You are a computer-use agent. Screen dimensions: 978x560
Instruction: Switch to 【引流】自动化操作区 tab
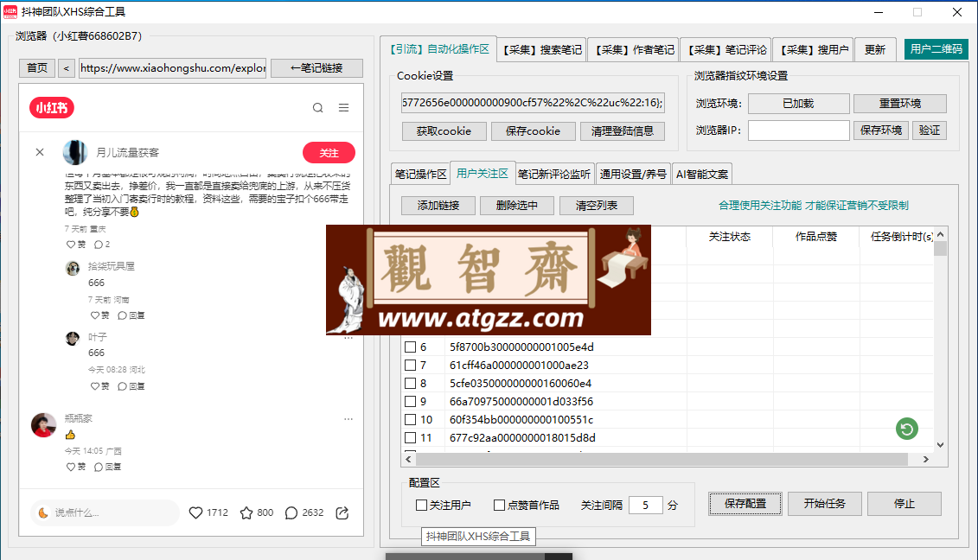click(x=438, y=48)
